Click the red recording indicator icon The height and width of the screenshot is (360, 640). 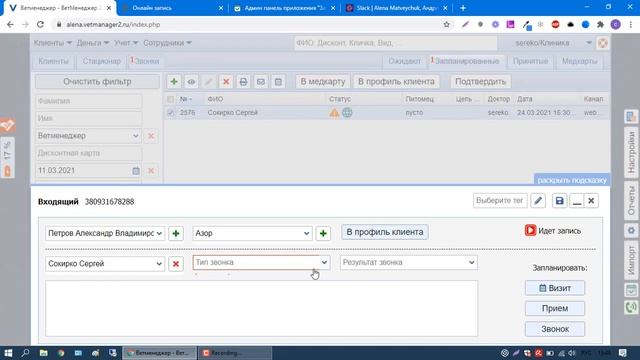[x=530, y=231]
